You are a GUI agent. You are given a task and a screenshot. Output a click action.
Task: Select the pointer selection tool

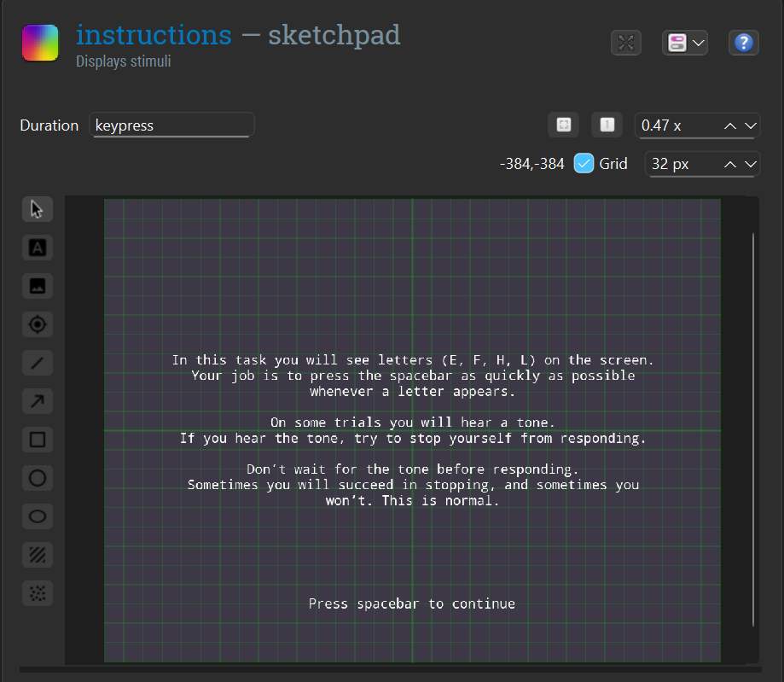click(x=38, y=209)
